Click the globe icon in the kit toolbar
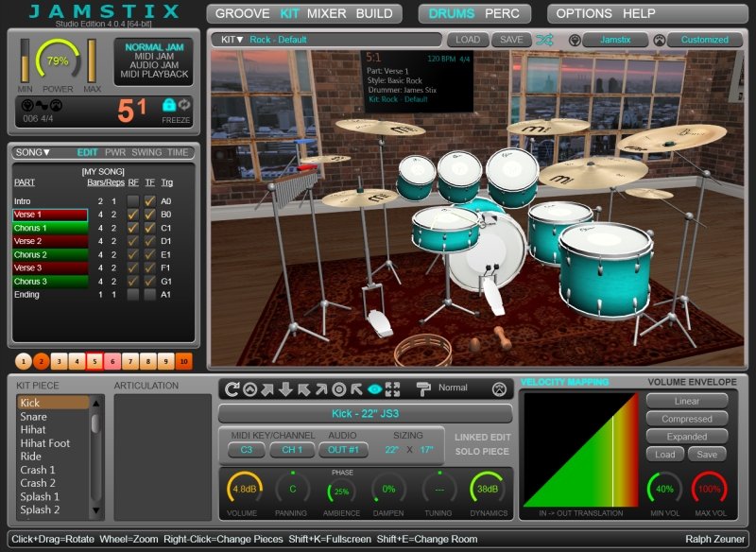Image resolution: width=756 pixels, height=552 pixels. (575, 40)
